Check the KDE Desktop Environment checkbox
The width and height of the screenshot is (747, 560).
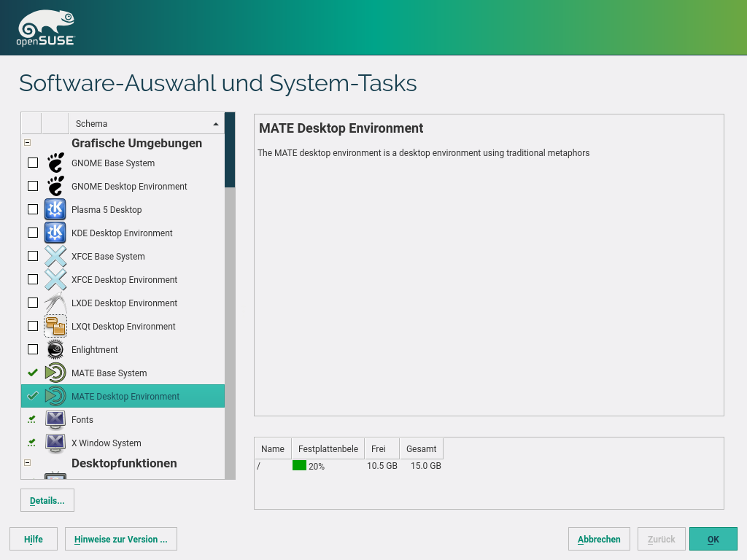coord(33,233)
